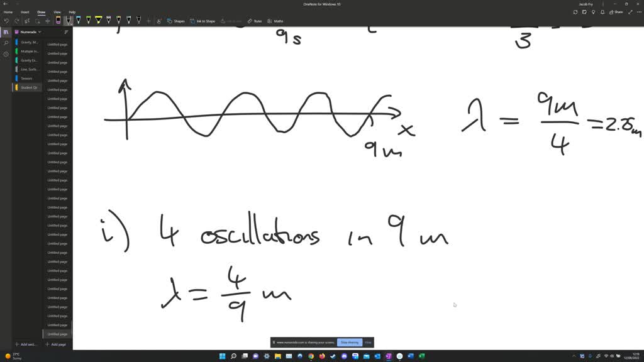644x362 pixels.
Task: Open taskbar Search
Action: (233, 356)
